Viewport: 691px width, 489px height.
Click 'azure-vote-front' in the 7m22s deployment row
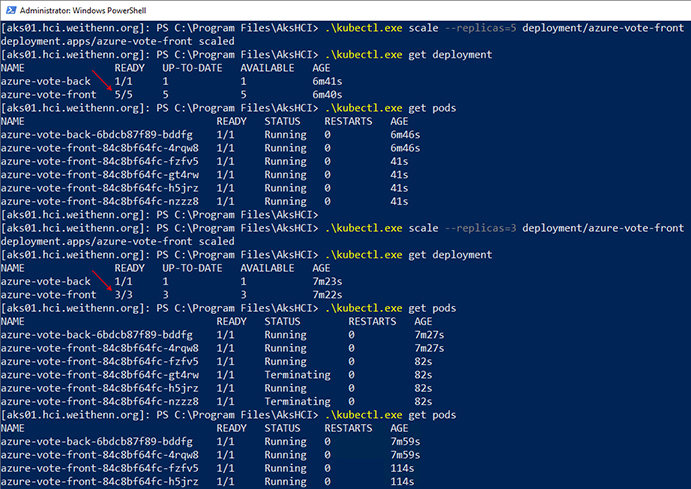point(48,295)
